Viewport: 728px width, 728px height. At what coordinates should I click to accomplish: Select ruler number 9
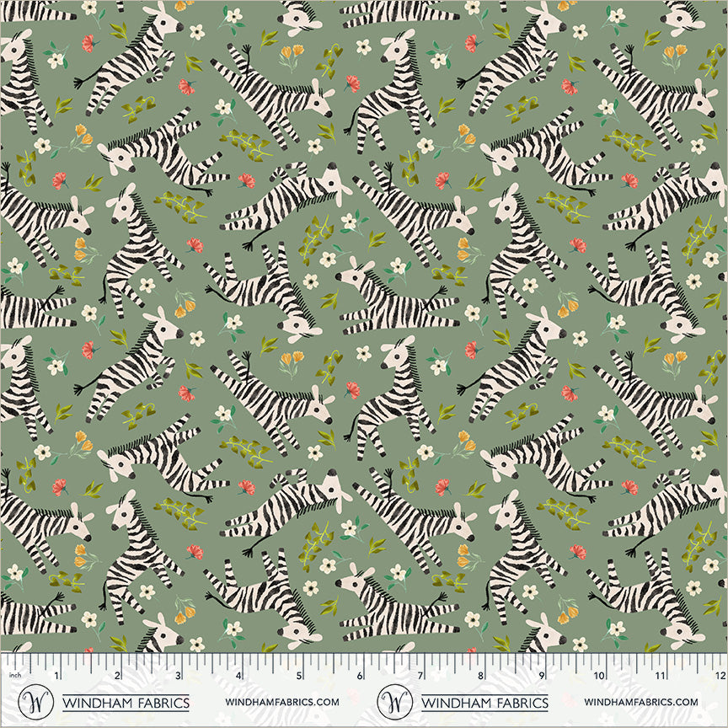(541, 675)
